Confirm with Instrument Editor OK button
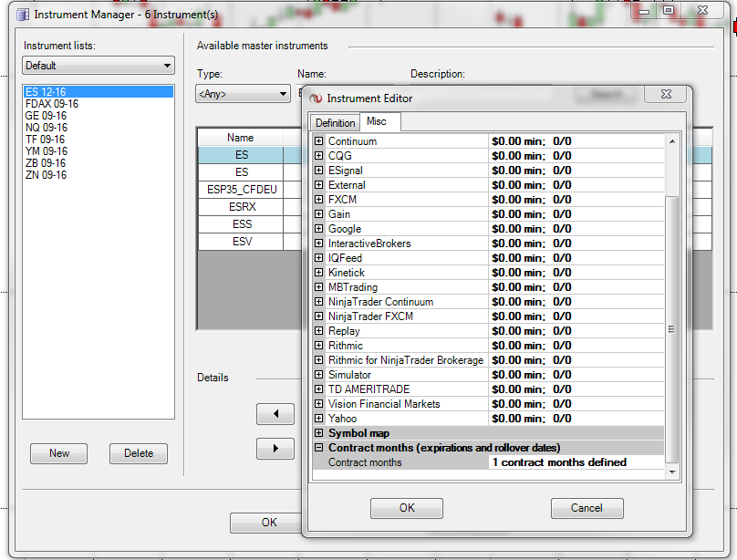Screen dimensions: 737x560 [407, 508]
